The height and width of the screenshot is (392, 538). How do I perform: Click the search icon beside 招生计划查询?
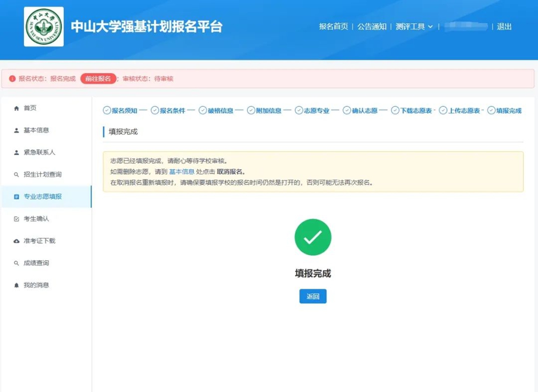click(16, 175)
